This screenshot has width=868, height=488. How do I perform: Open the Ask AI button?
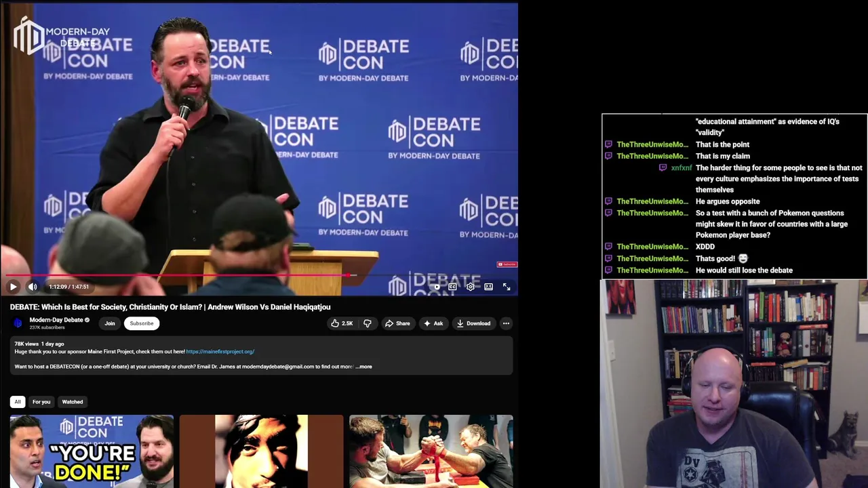tap(433, 323)
